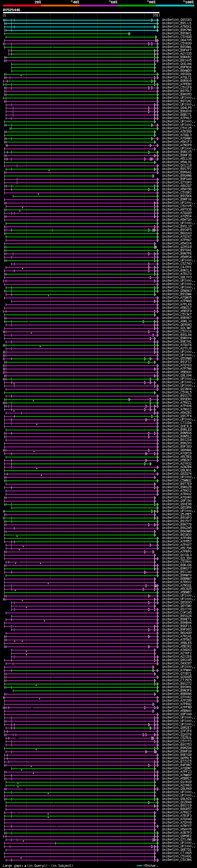Select the UniRef100_B9T1H2 label
197x868 pixels.
(x=177, y=101)
